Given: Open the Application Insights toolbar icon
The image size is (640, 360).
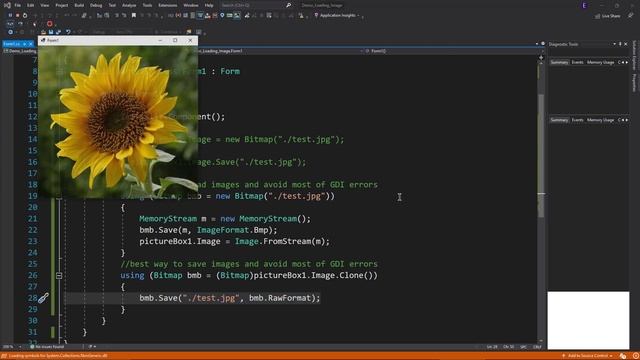Looking at the screenshot, I should tap(316, 15).
